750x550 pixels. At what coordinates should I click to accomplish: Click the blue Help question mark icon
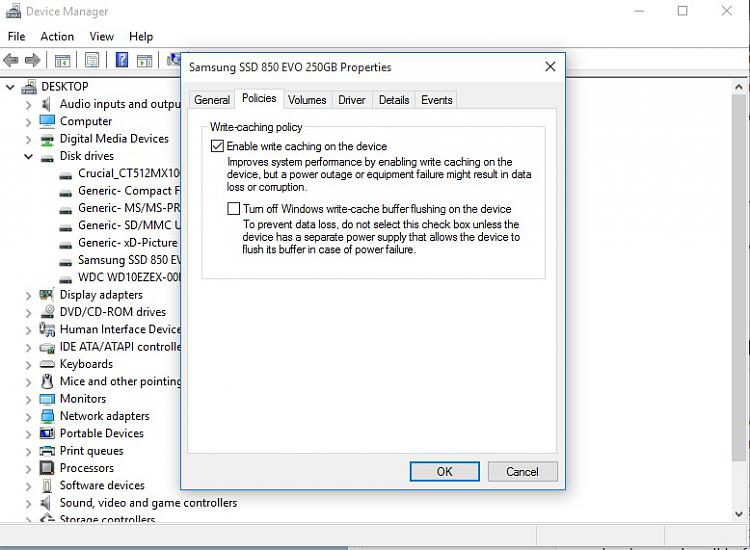[122, 60]
